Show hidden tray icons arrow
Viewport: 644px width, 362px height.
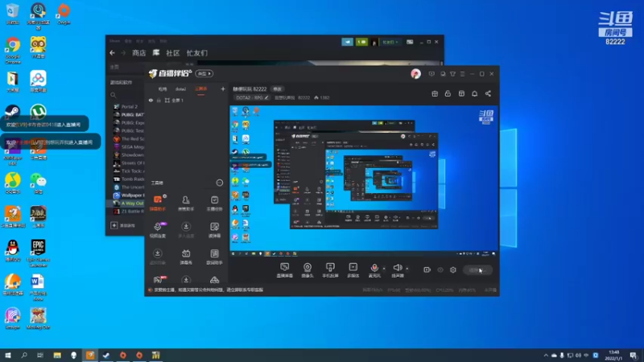pos(546,356)
